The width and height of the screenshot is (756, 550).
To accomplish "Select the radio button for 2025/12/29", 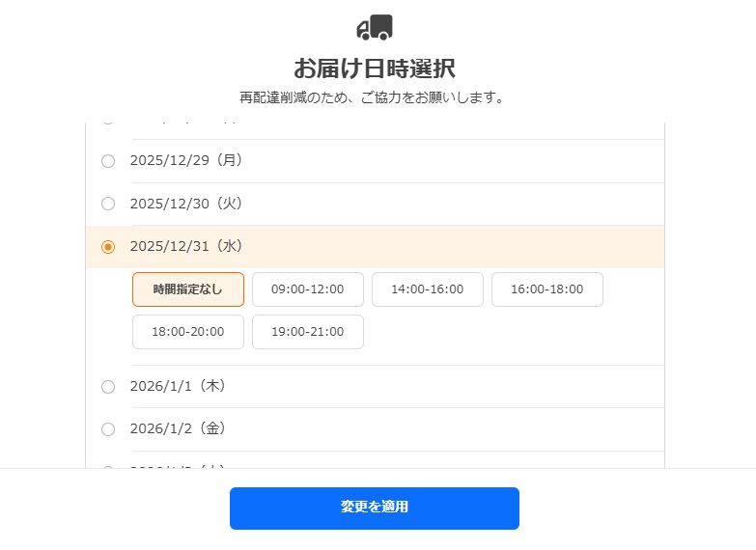I will coord(108,161).
